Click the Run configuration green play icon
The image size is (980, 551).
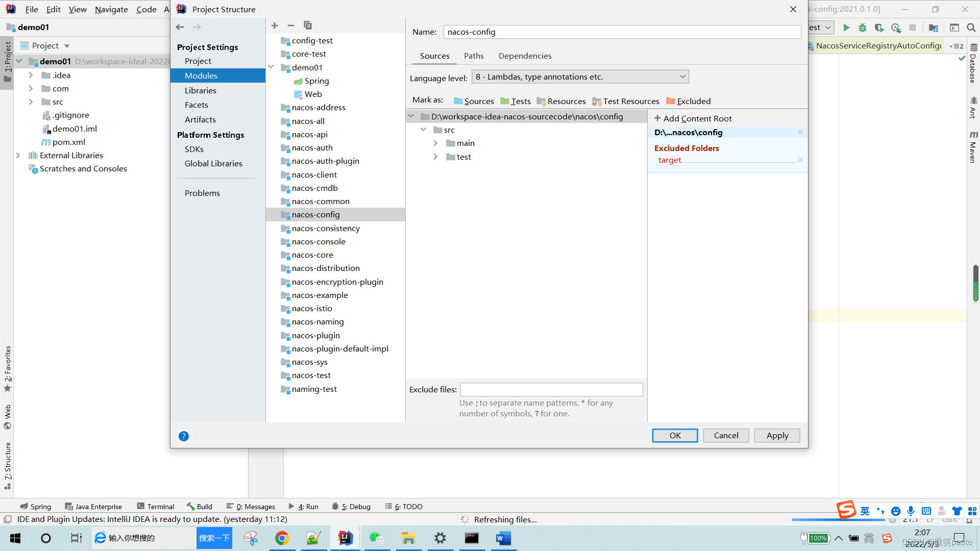coord(846,27)
